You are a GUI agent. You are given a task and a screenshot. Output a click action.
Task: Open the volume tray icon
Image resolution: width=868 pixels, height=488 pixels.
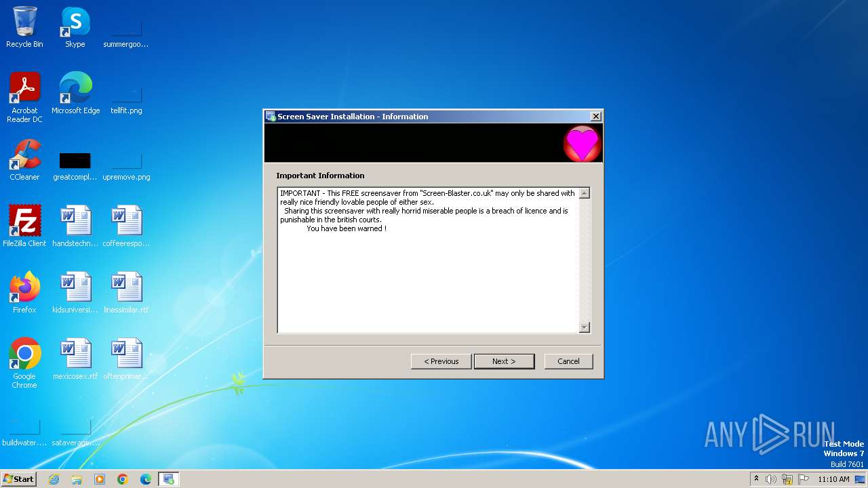[x=771, y=479]
